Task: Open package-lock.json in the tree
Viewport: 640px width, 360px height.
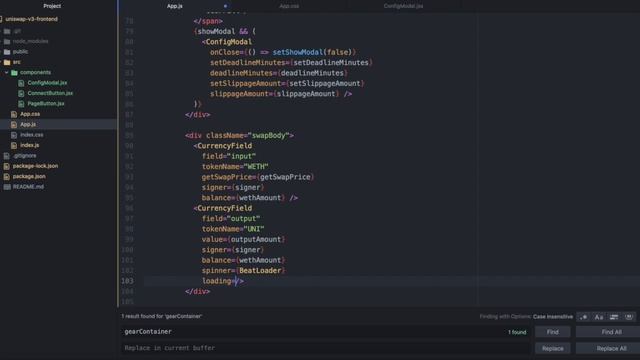Action: 35,166
